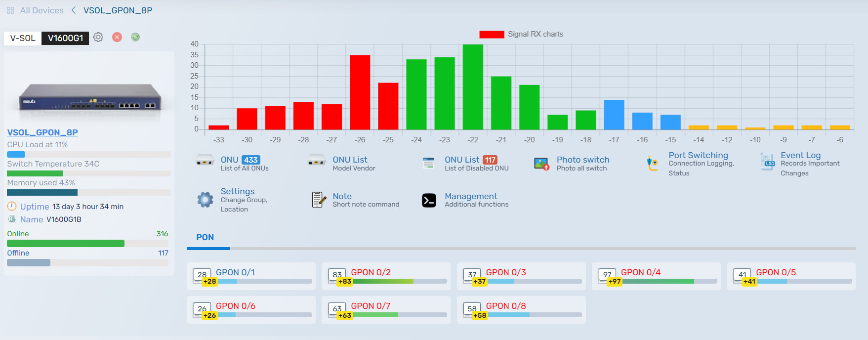This screenshot has width=868, height=340.
Task: Select the PON tab
Action: tap(205, 238)
